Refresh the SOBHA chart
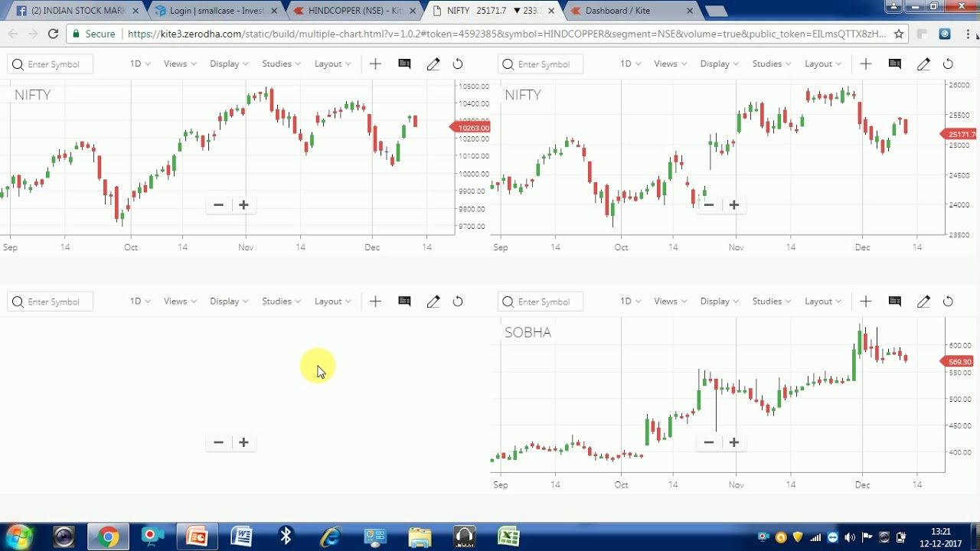This screenshot has width=980, height=551. [x=948, y=302]
